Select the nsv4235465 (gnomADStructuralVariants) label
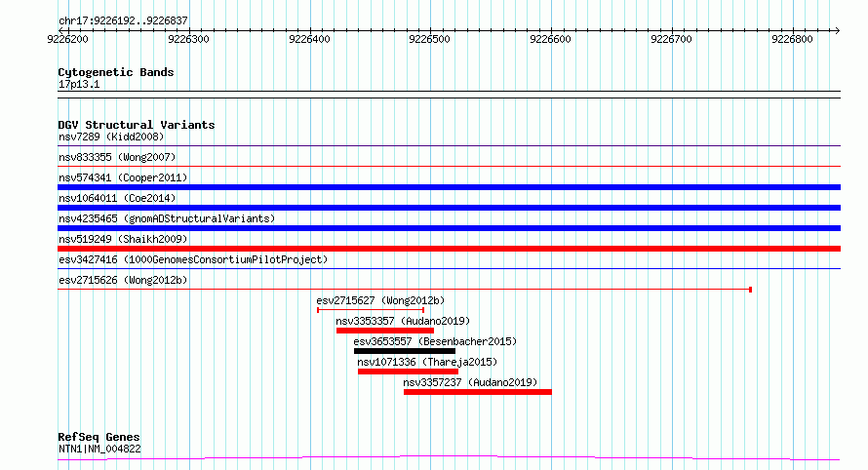This screenshot has height=470, width=868. [x=167, y=218]
